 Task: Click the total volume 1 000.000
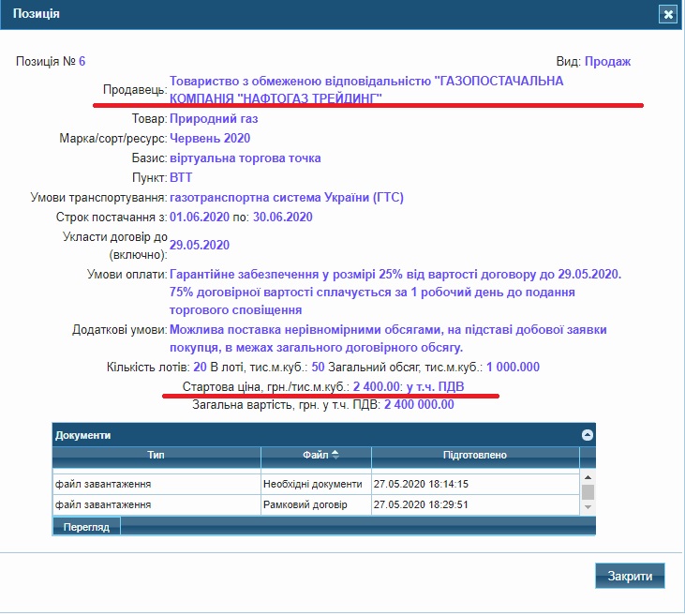point(513,368)
